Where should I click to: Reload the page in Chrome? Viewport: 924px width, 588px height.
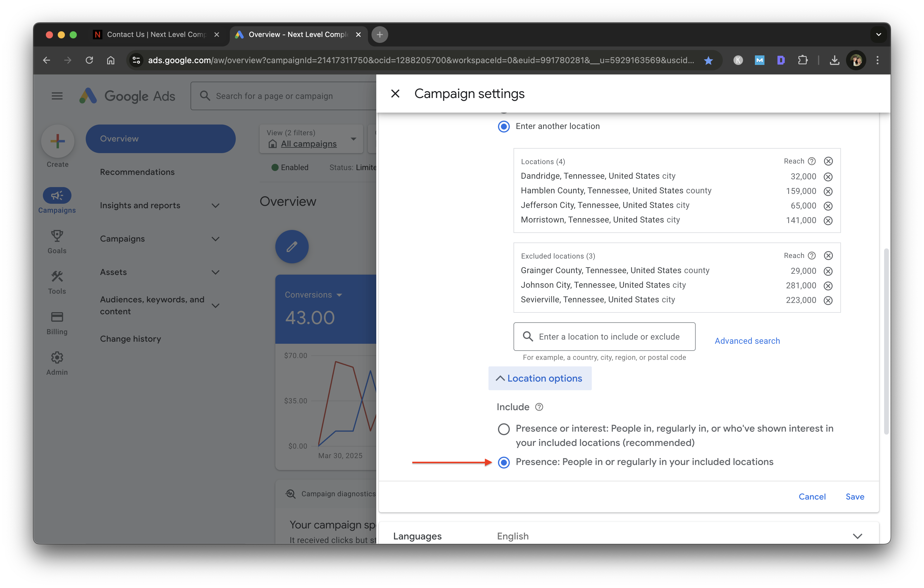point(89,60)
